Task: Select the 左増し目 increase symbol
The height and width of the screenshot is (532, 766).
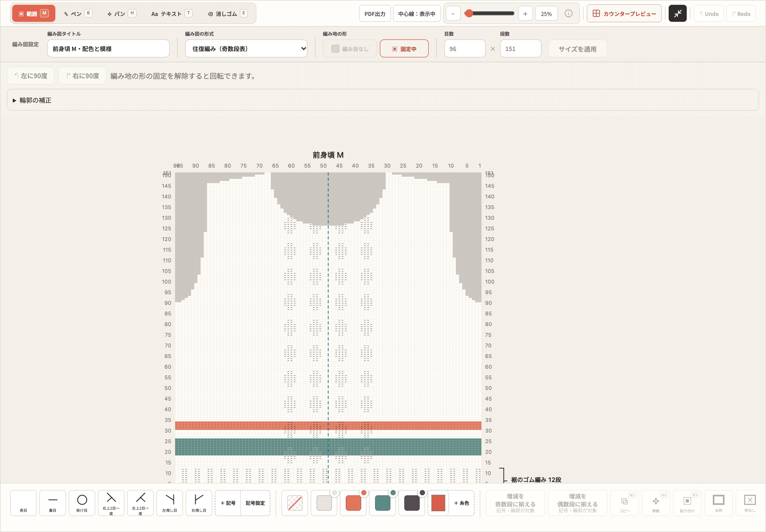Action: click(170, 503)
